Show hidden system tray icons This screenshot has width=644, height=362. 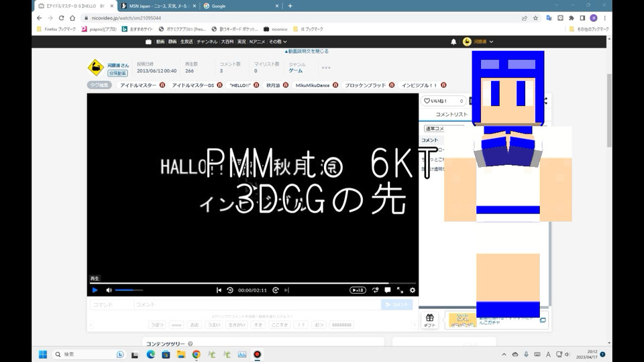pyautogui.click(x=504, y=354)
